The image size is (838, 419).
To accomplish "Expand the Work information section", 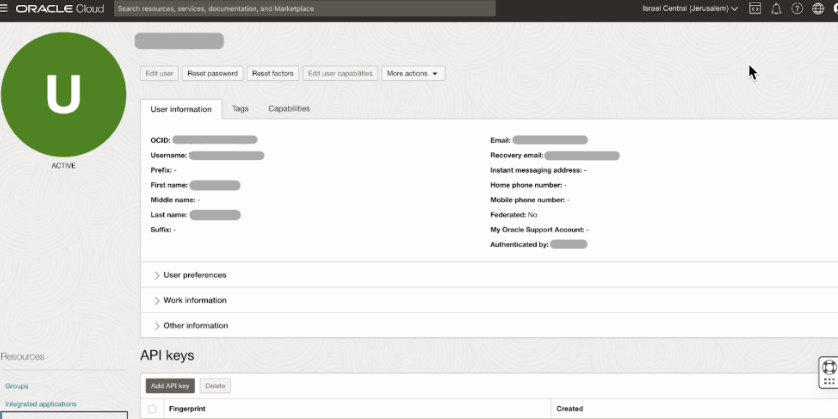I will point(194,300).
